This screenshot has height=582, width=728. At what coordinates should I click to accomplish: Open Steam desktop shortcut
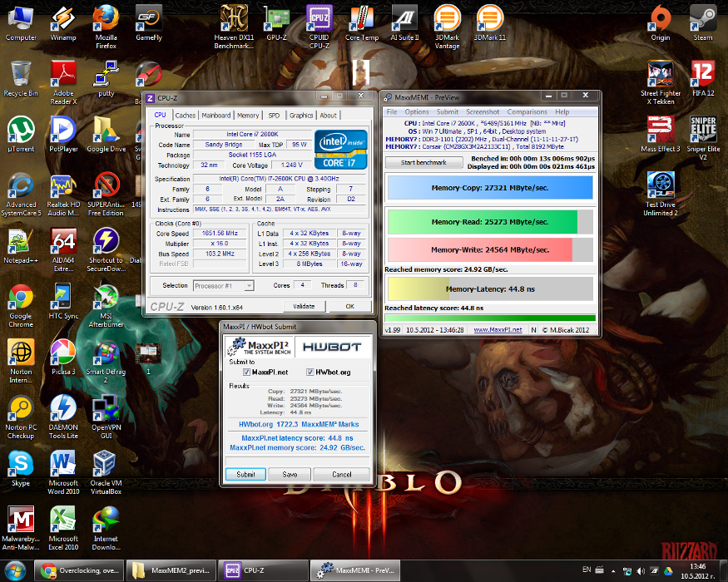click(703, 23)
